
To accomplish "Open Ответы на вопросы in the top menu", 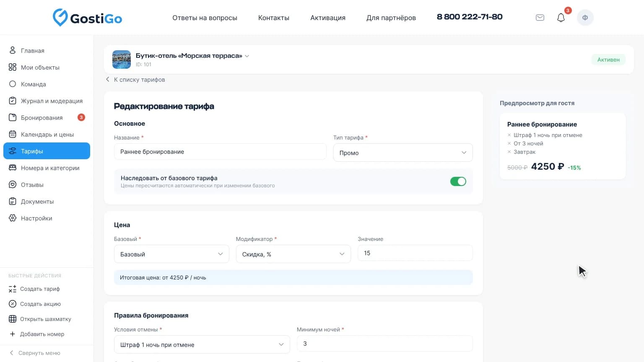I will (205, 18).
